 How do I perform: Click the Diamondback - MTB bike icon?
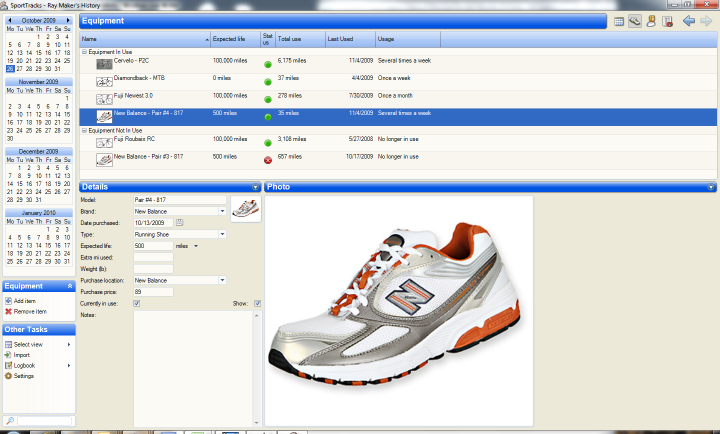click(x=104, y=82)
